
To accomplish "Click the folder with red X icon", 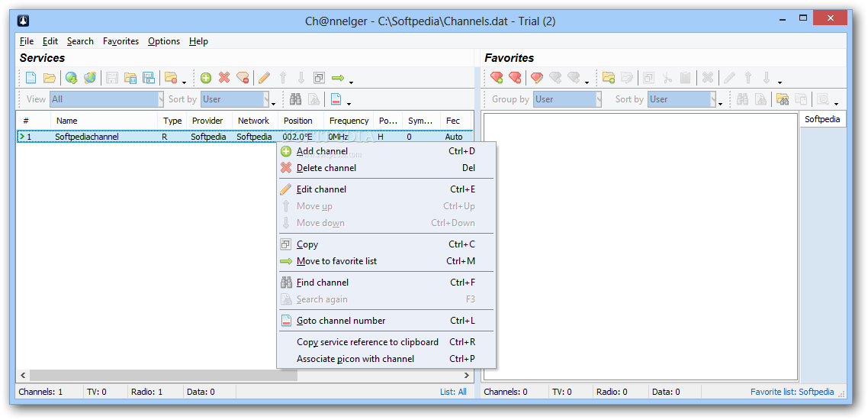I will [171, 78].
